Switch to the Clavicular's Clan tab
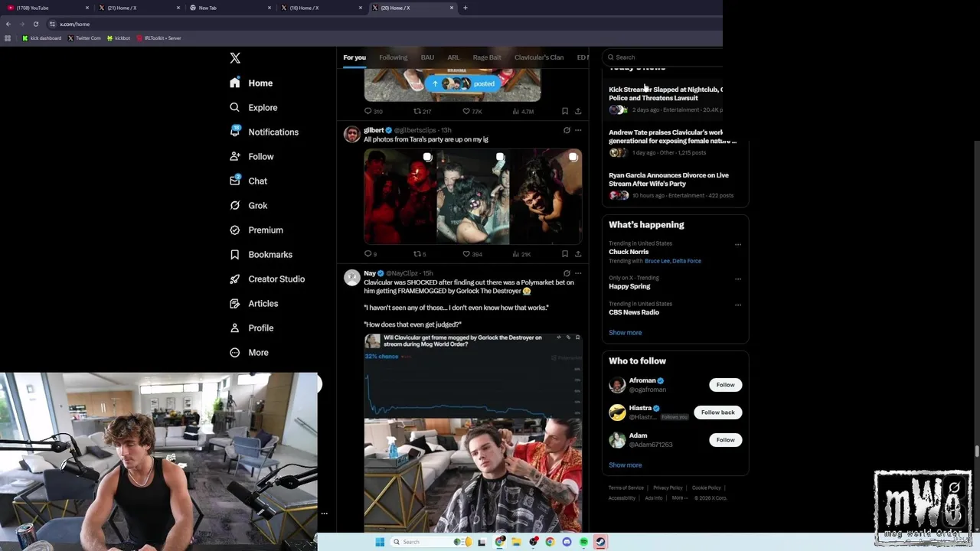Image resolution: width=980 pixels, height=551 pixels. (539, 57)
